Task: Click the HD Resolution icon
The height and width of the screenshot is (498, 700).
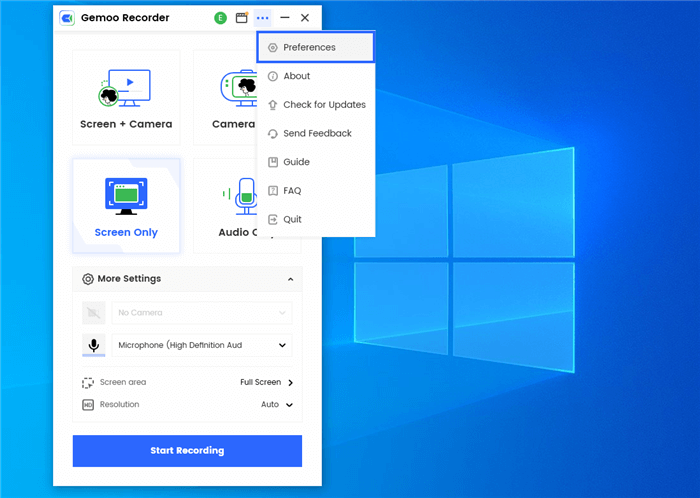Action: pos(88,405)
